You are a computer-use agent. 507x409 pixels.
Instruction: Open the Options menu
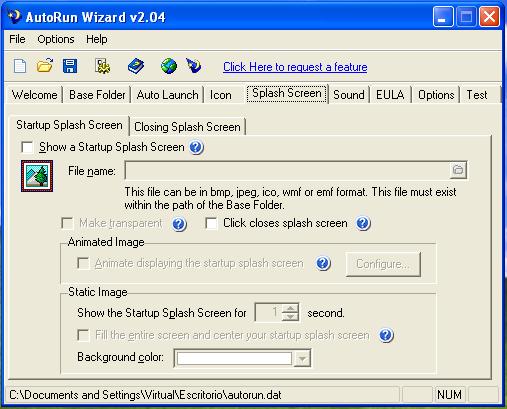tap(56, 39)
